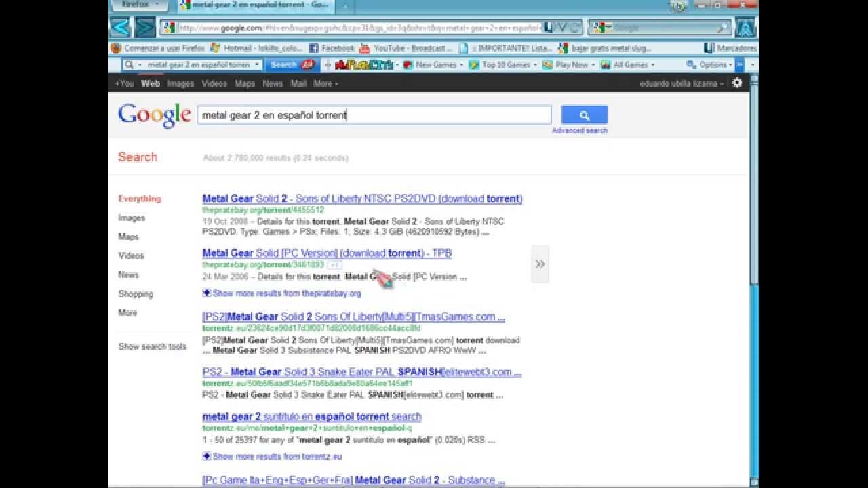Open the toolbar Options dropdown
Viewport: 868px width, 488px height.
coord(709,65)
